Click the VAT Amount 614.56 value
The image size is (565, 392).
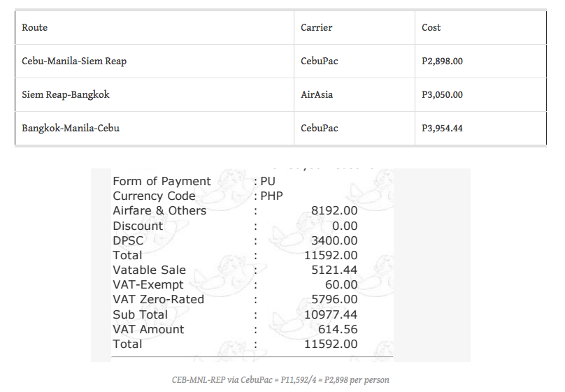coord(338,329)
